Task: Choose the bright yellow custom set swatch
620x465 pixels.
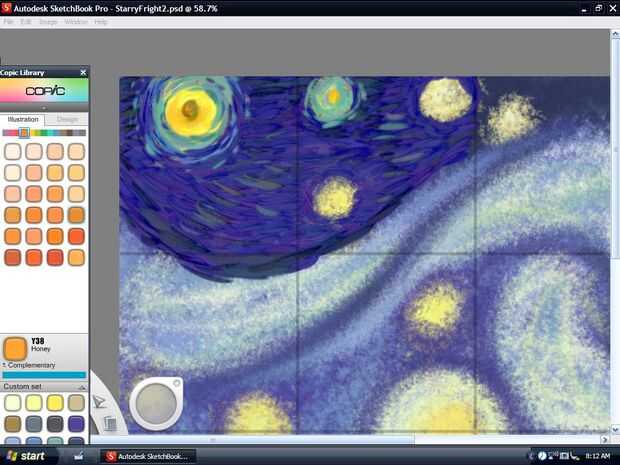Action: tap(55, 403)
